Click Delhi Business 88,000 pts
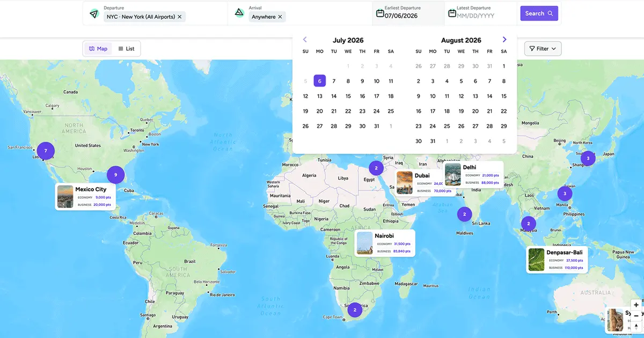This screenshot has width=644, height=338. click(x=482, y=183)
